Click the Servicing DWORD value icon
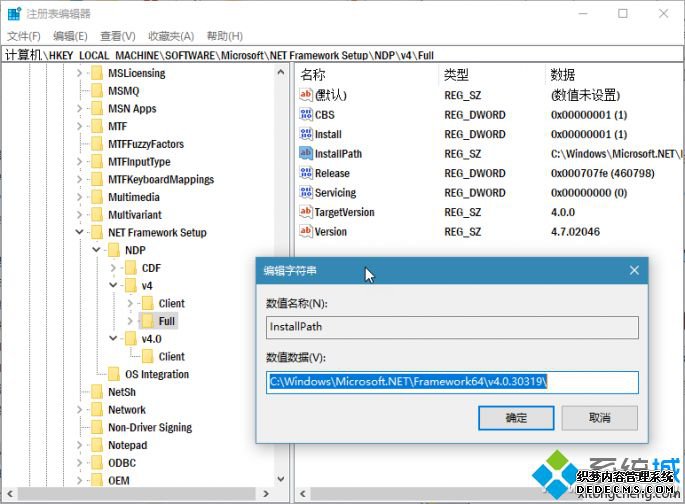Image resolution: width=685 pixels, height=504 pixels. (x=306, y=192)
